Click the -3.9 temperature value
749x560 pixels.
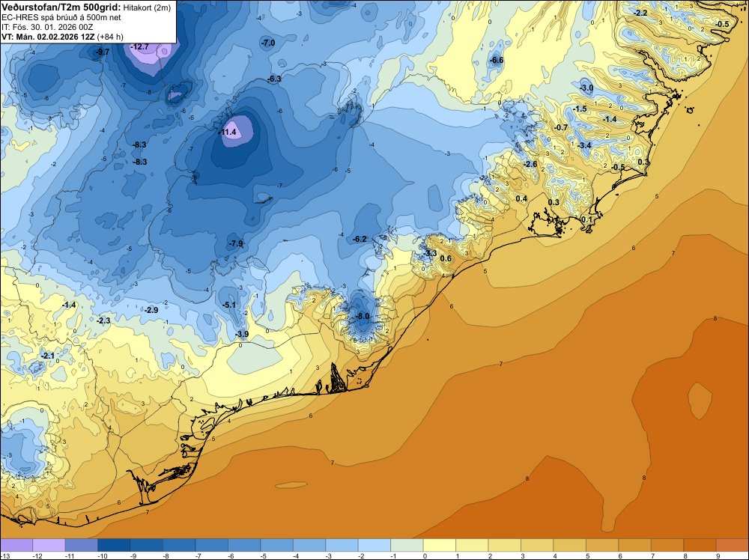tap(242, 334)
